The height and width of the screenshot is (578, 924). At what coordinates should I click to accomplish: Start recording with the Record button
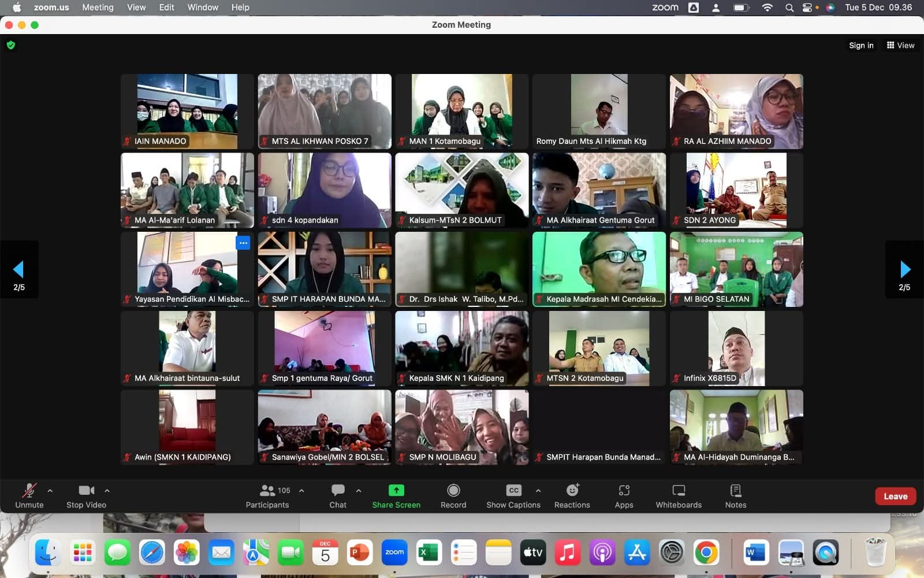coord(453,496)
